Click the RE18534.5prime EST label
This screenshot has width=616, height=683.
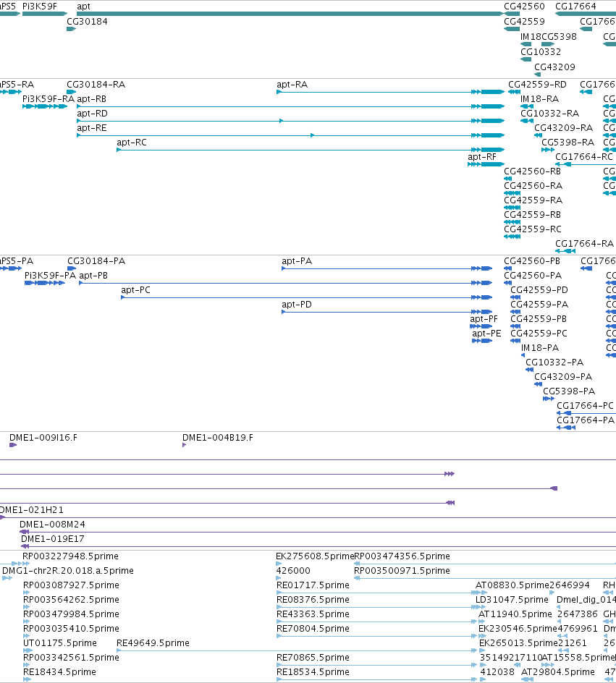click(x=313, y=671)
